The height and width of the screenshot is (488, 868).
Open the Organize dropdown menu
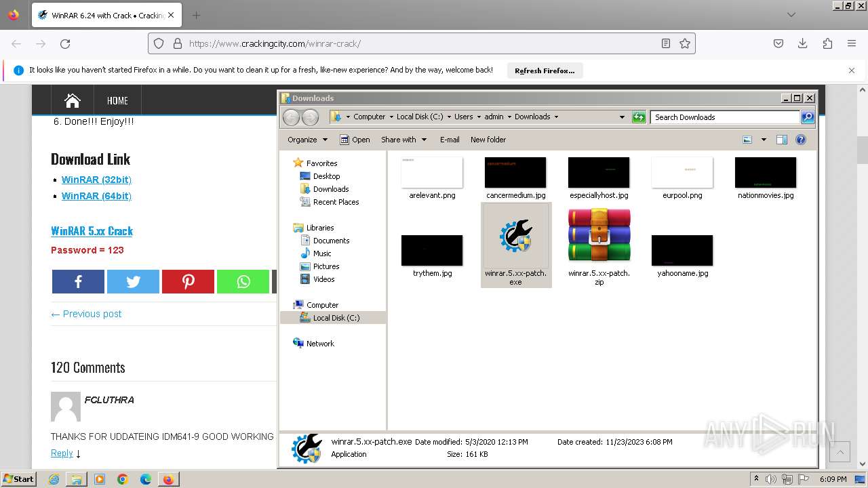[x=307, y=140]
